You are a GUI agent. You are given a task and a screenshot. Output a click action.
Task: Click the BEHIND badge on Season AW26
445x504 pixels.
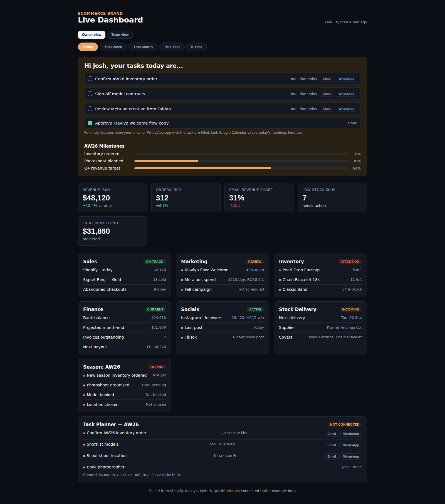pyautogui.click(x=157, y=367)
